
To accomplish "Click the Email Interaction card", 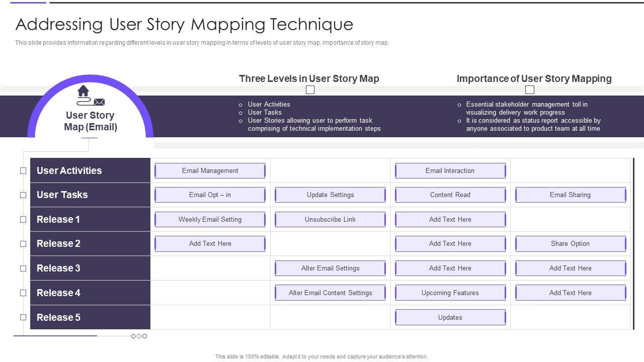I will (450, 171).
